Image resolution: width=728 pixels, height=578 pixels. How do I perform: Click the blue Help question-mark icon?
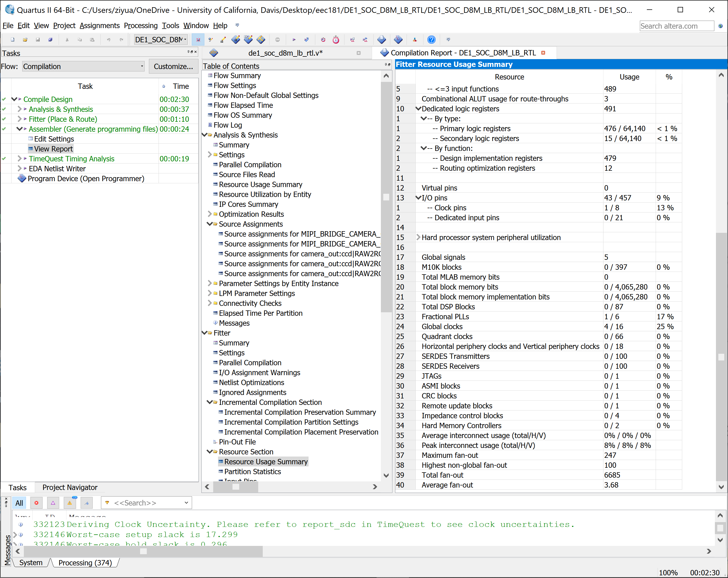click(x=431, y=40)
